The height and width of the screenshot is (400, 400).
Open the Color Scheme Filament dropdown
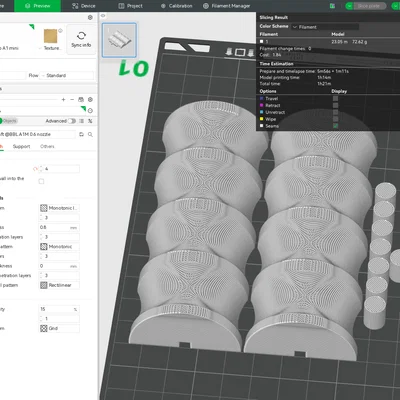[x=325, y=27]
